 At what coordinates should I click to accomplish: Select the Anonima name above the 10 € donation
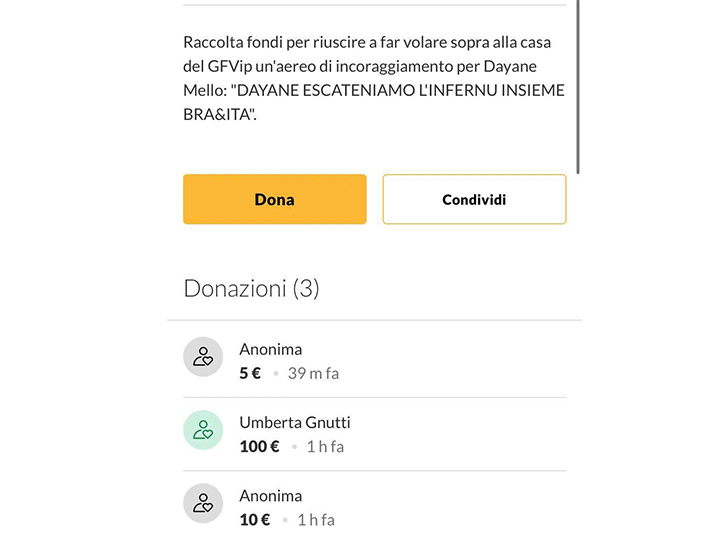[270, 495]
